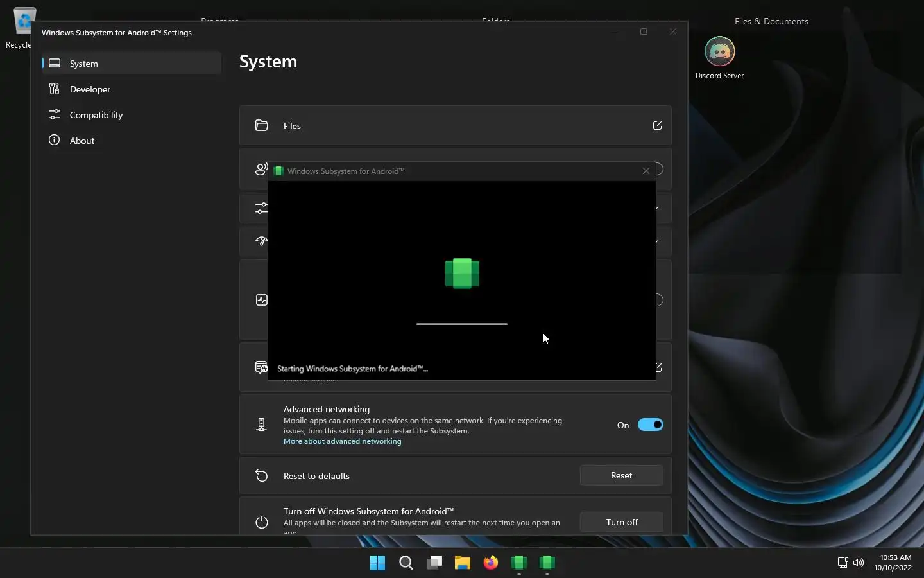
Task: Open taskbar Search
Action: pos(406,563)
